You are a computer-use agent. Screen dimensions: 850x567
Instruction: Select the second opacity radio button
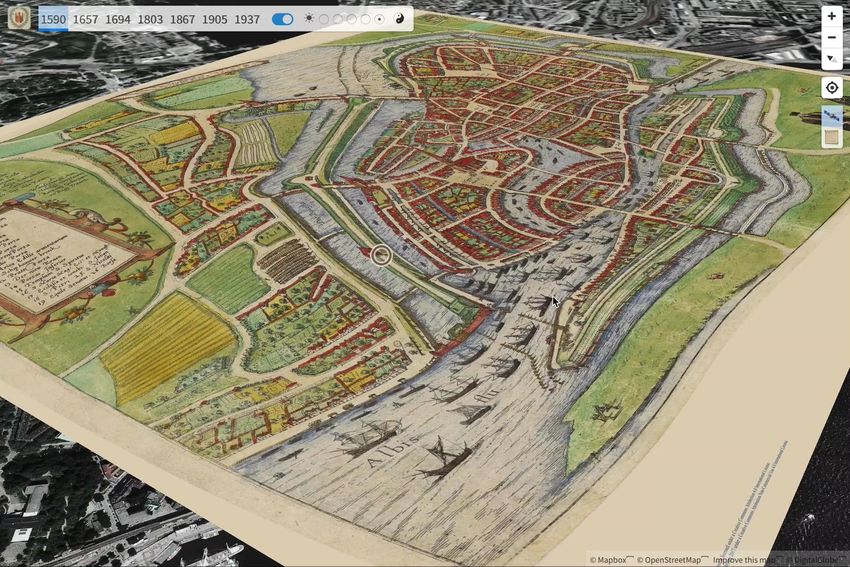point(338,19)
